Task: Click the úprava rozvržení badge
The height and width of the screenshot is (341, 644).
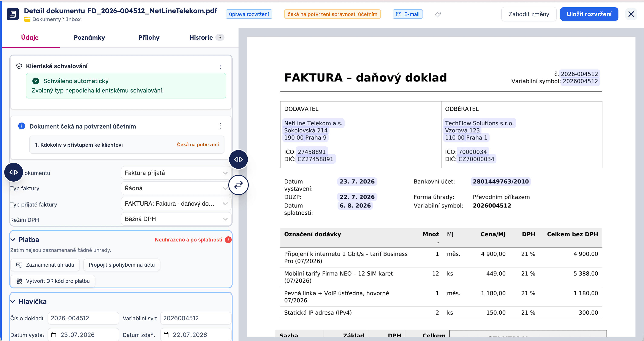Action: [x=249, y=14]
